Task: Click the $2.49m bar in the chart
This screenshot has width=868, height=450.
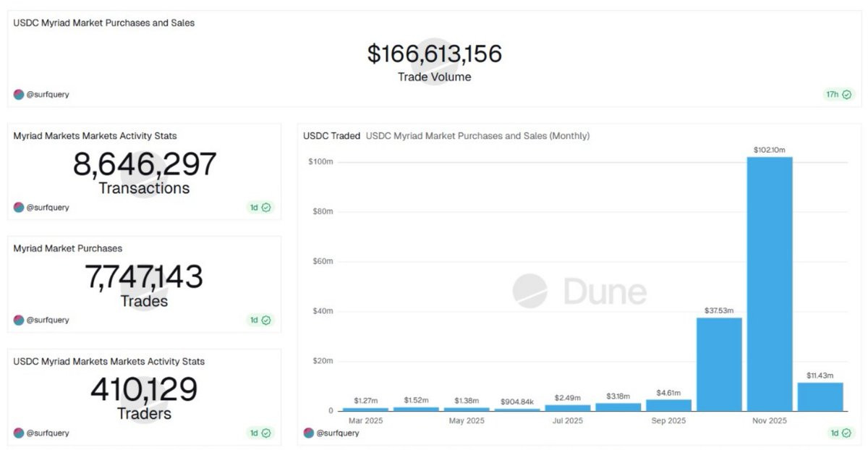Action: coord(567,407)
